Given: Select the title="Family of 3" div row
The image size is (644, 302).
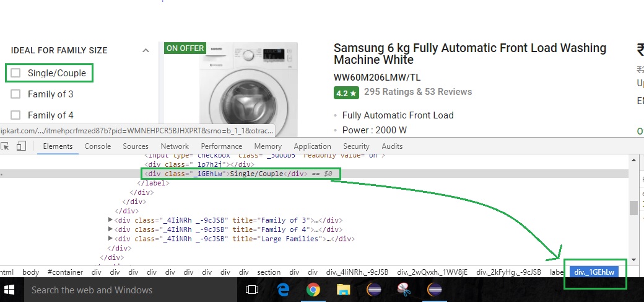Looking at the screenshot, I should (x=228, y=220).
